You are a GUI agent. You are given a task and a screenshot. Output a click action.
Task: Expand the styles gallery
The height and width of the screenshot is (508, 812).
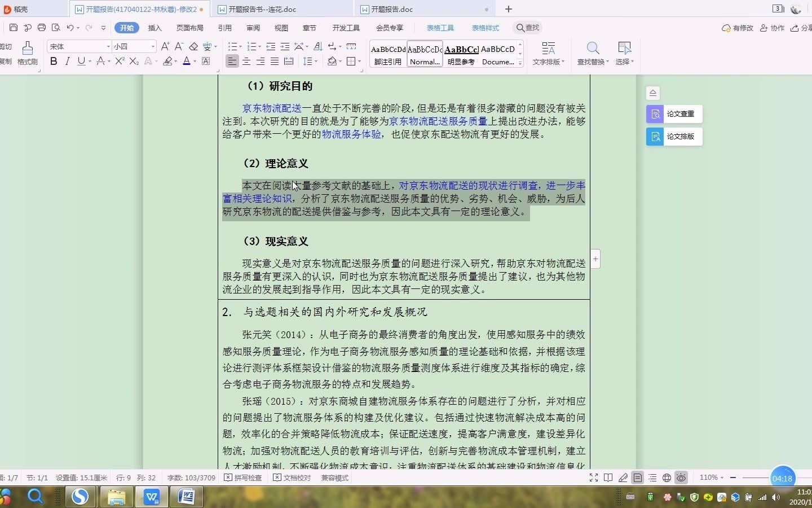520,63
